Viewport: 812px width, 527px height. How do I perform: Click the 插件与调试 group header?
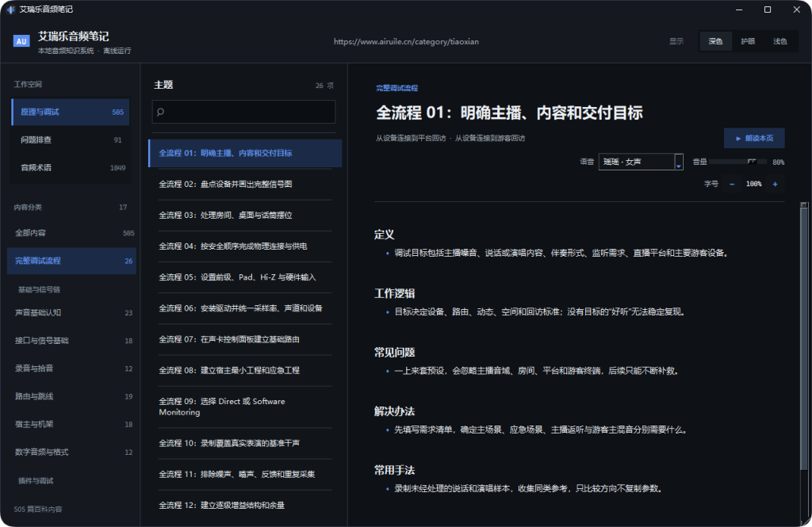36,481
